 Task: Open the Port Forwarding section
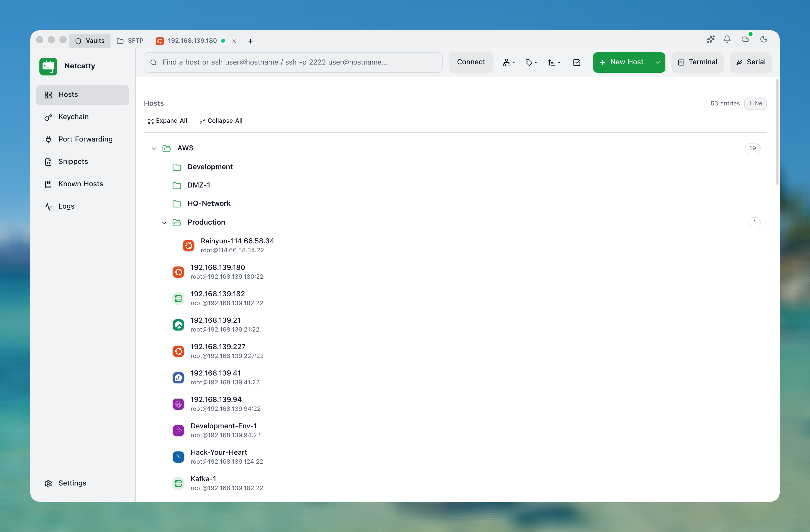(x=83, y=139)
